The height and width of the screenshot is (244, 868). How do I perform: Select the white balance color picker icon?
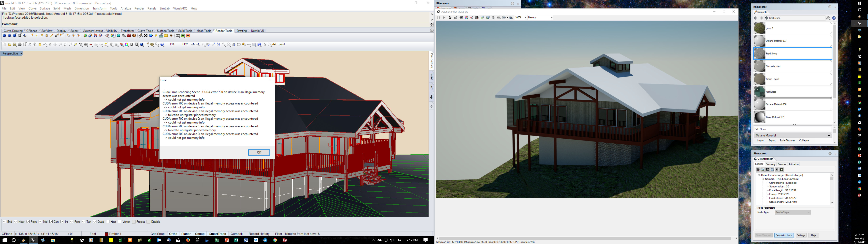click(467, 17)
